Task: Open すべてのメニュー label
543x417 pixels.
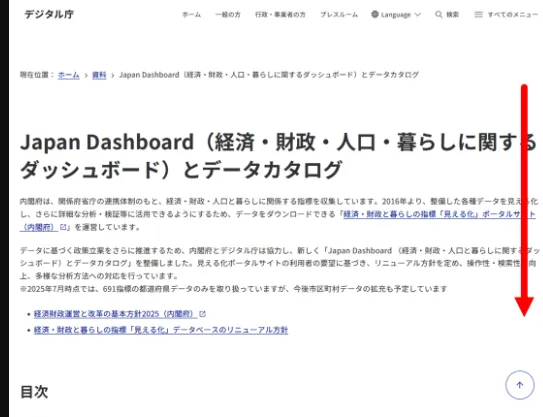Action: click(513, 15)
